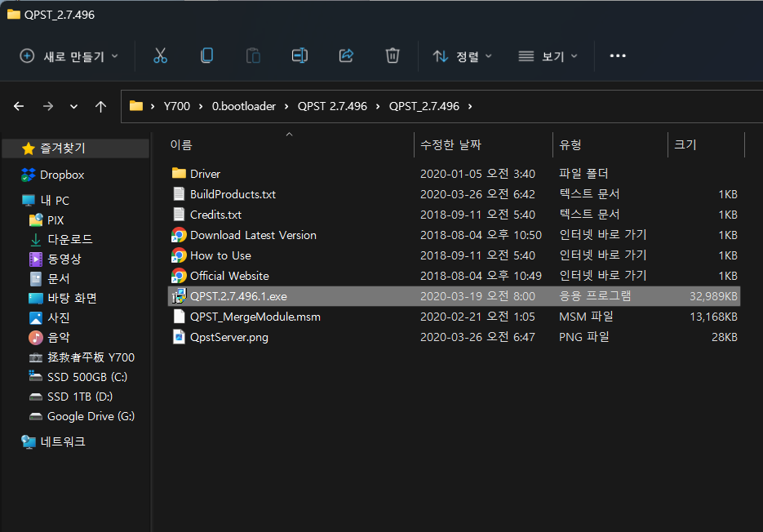The width and height of the screenshot is (763, 532).
Task: Select QPST_MergeModule.msm file
Action: (x=255, y=317)
